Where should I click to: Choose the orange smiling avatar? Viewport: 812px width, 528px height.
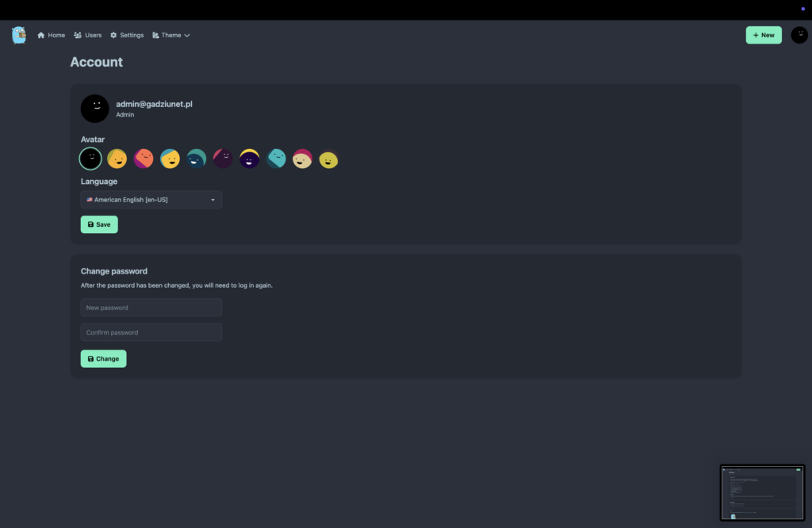(117, 159)
